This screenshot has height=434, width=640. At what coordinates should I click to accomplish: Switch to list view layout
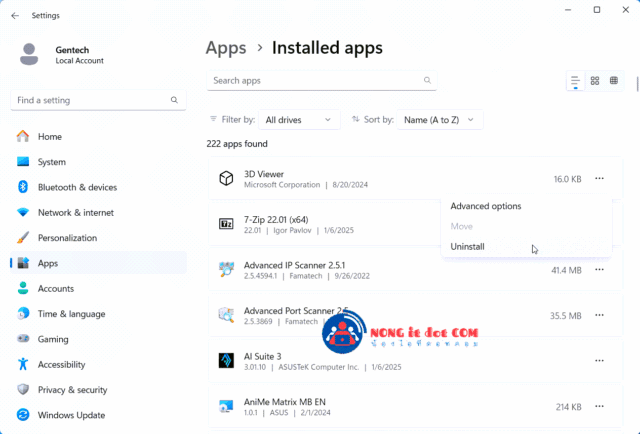[x=576, y=81]
